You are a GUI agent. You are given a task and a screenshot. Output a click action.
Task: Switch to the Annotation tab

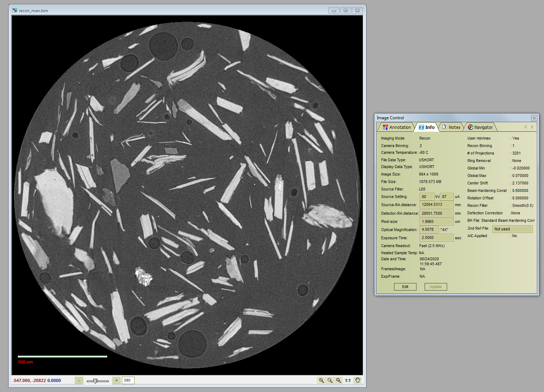(397, 127)
